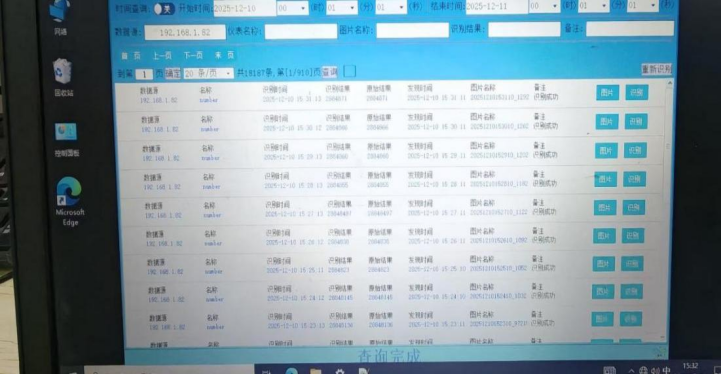Click the 识别结果 filter input field
This screenshot has width=721, height=375.
coord(524,29)
